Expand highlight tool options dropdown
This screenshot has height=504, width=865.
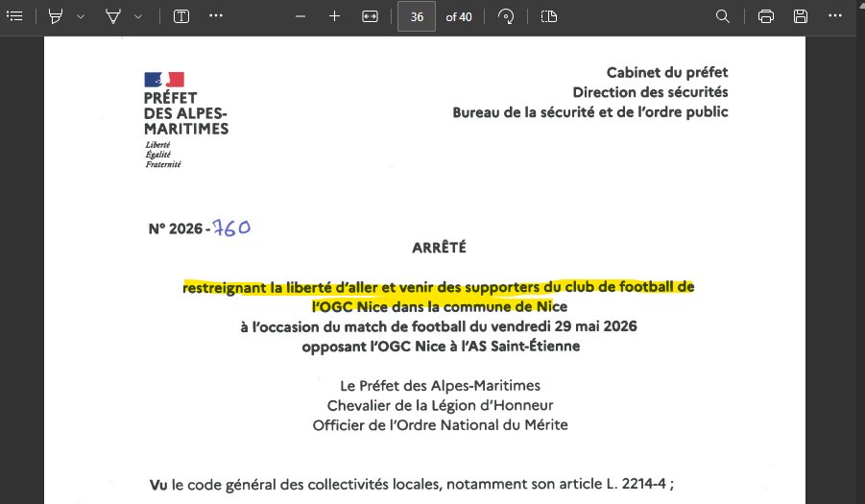point(81,16)
